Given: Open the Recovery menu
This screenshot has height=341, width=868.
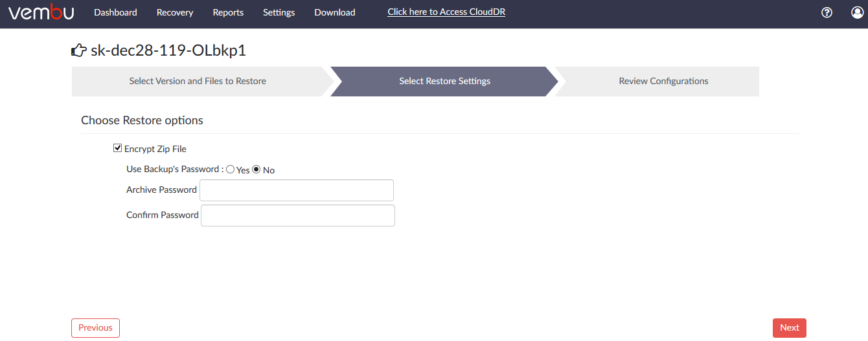Looking at the screenshot, I should [175, 12].
